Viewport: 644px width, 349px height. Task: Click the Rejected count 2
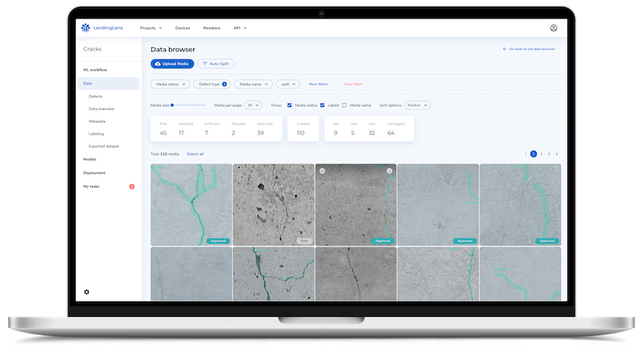pyautogui.click(x=233, y=133)
